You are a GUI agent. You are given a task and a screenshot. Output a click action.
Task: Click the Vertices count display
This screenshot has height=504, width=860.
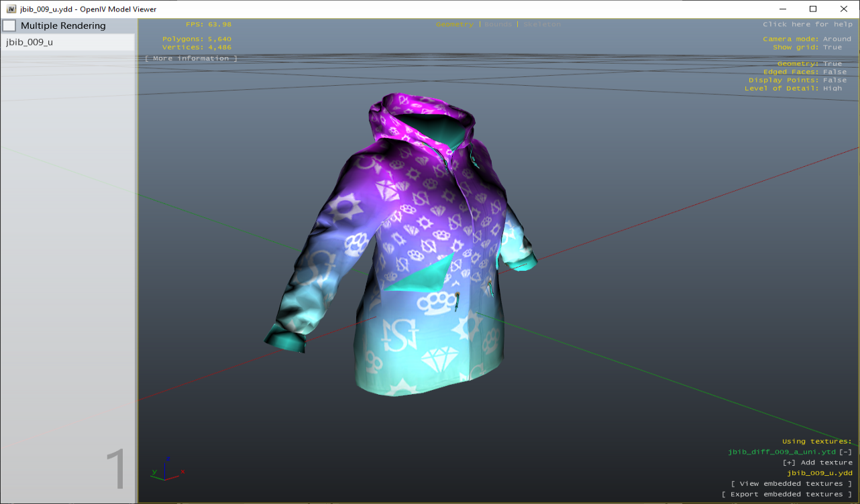198,47
